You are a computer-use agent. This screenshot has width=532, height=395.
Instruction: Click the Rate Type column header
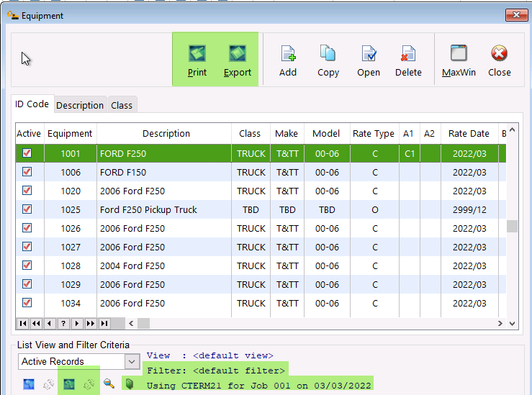coord(374,134)
